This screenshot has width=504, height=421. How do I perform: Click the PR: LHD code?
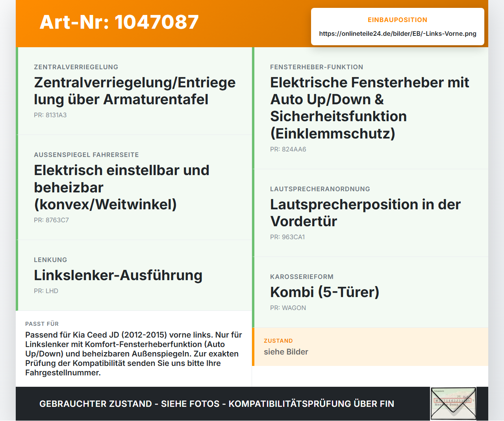[x=46, y=291]
